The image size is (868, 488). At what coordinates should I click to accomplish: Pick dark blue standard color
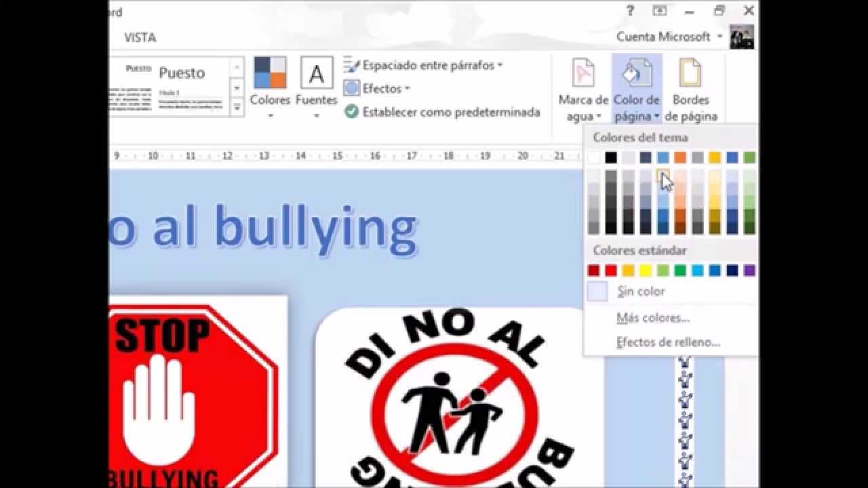[732, 270]
